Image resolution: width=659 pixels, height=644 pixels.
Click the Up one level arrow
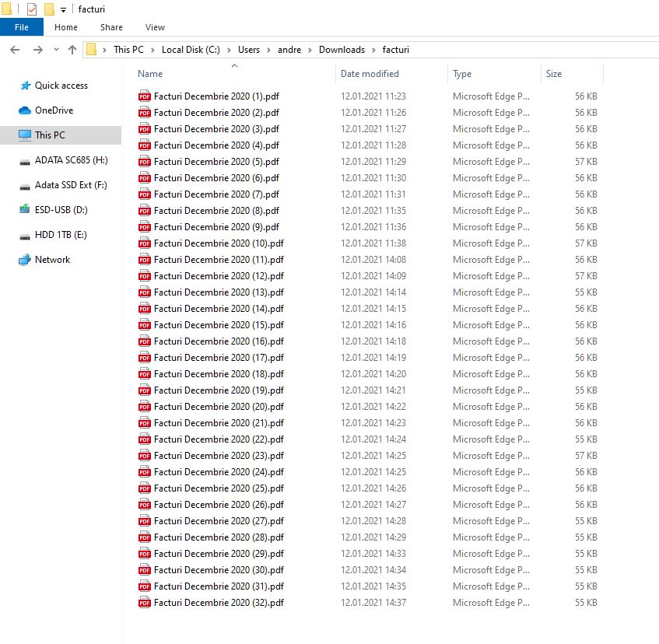[x=72, y=50]
